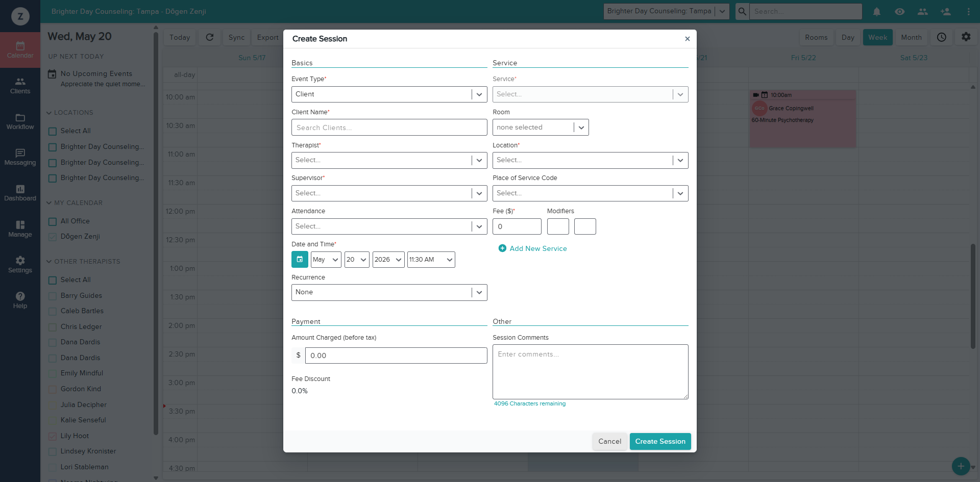Open calendar settings gear icon
This screenshot has width=980, height=482.
[x=966, y=37]
